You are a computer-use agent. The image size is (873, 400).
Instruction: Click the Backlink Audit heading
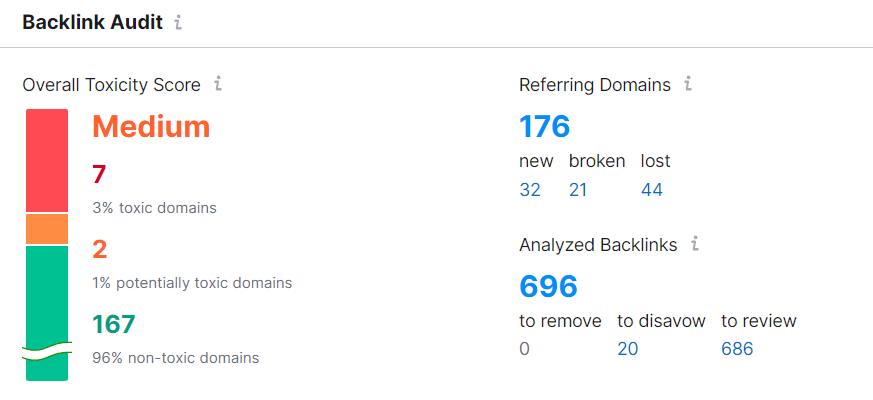92,23
